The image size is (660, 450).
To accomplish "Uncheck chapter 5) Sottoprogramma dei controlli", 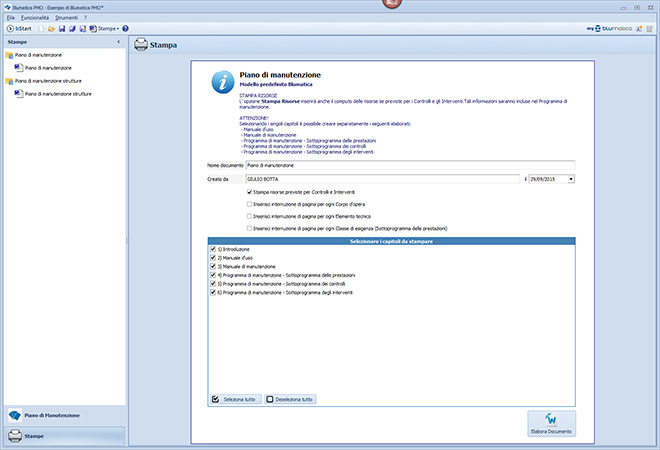I will tap(213, 284).
